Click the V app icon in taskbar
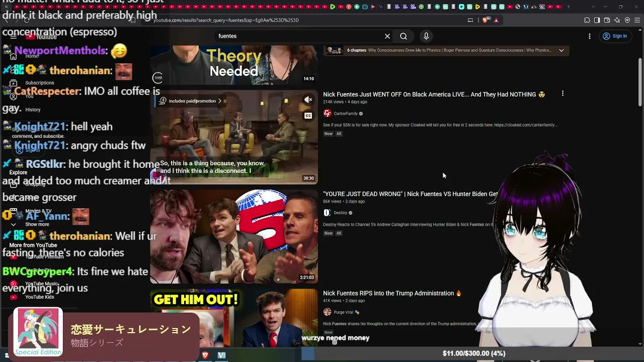 [221, 355]
